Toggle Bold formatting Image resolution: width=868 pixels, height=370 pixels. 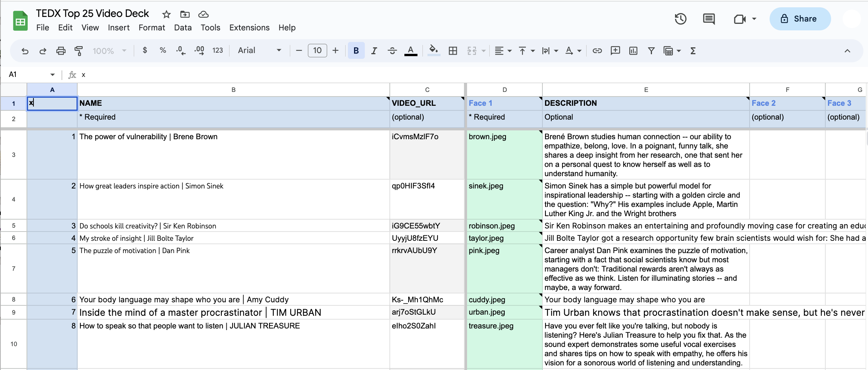[x=356, y=51]
